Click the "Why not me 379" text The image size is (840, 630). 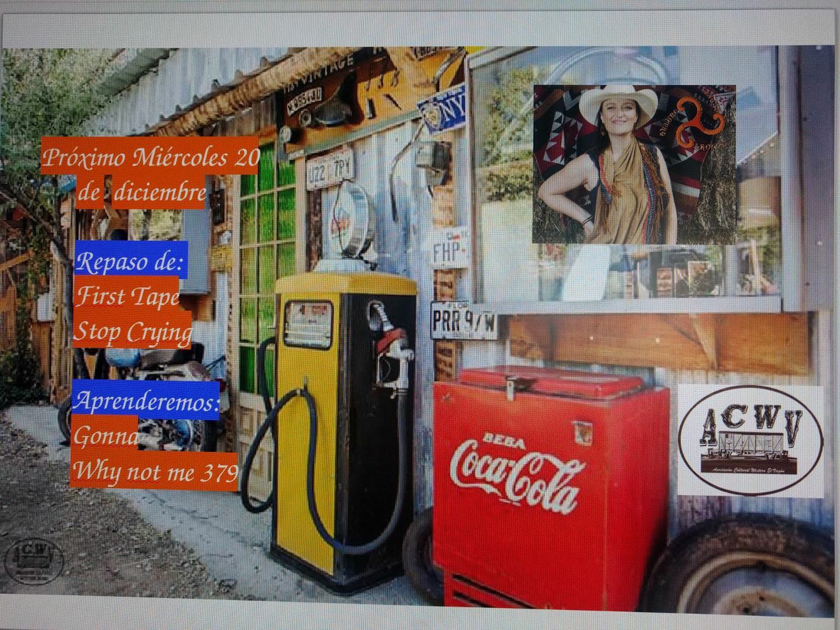tap(155, 470)
